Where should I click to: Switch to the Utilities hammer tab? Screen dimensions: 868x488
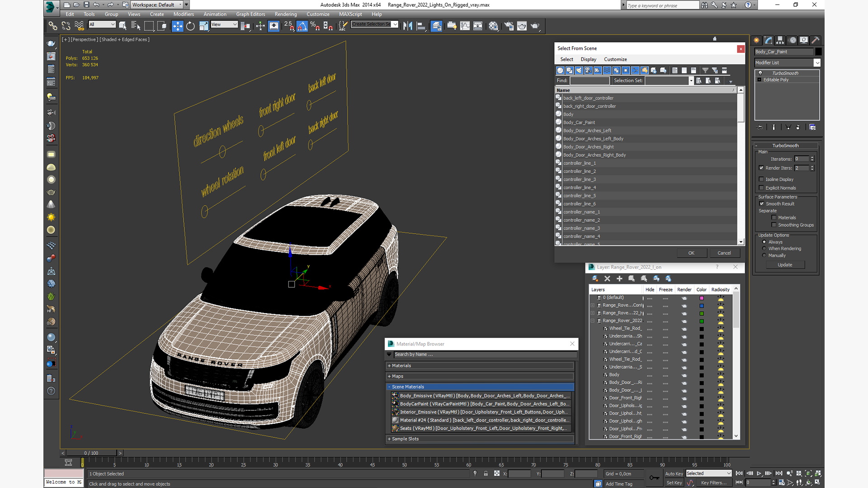pos(816,40)
